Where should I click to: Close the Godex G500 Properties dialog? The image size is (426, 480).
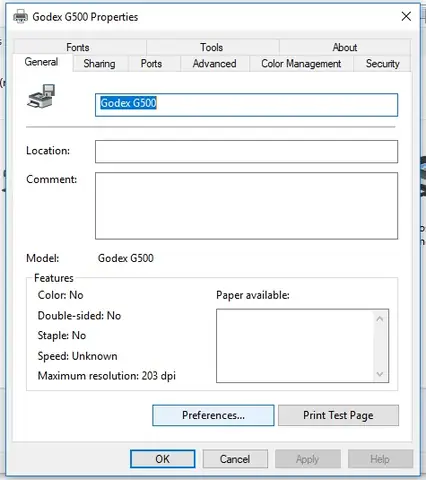(406, 16)
